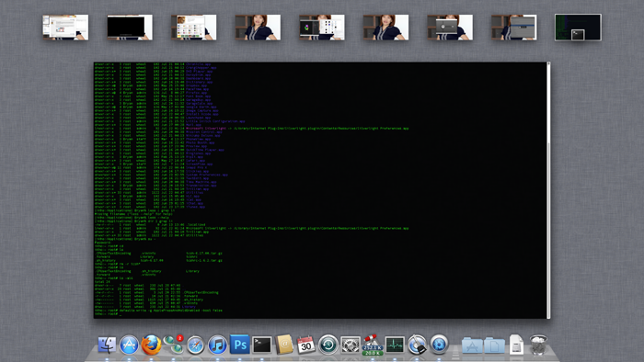Image resolution: width=644 pixels, height=362 pixels.
Task: Switch to desktop with color wheel window
Action: click(322, 27)
